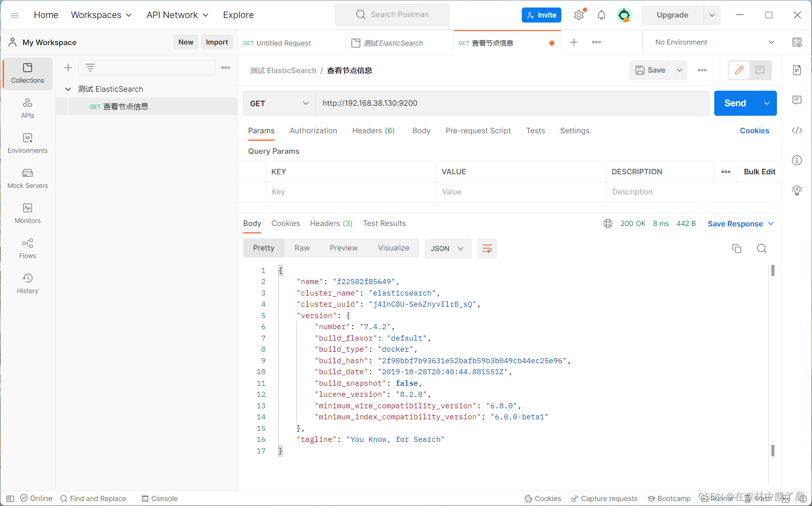Open the request info icon
The image size is (812, 506).
tap(797, 160)
